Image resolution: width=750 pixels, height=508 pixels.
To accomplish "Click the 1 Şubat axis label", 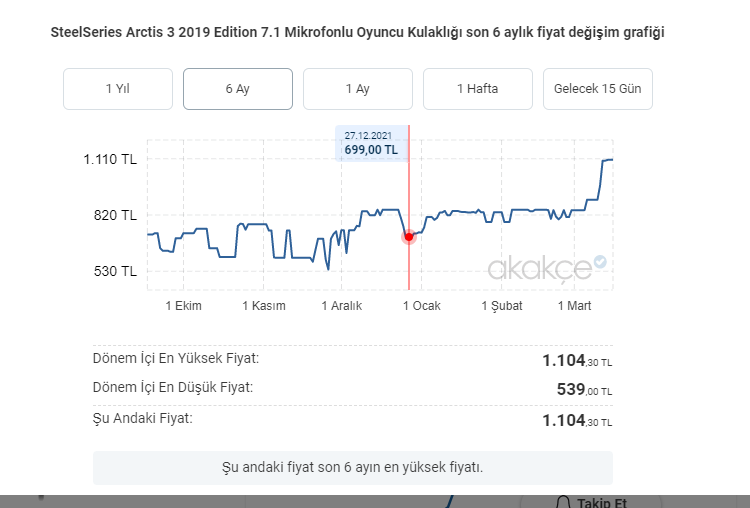I will pos(502,306).
